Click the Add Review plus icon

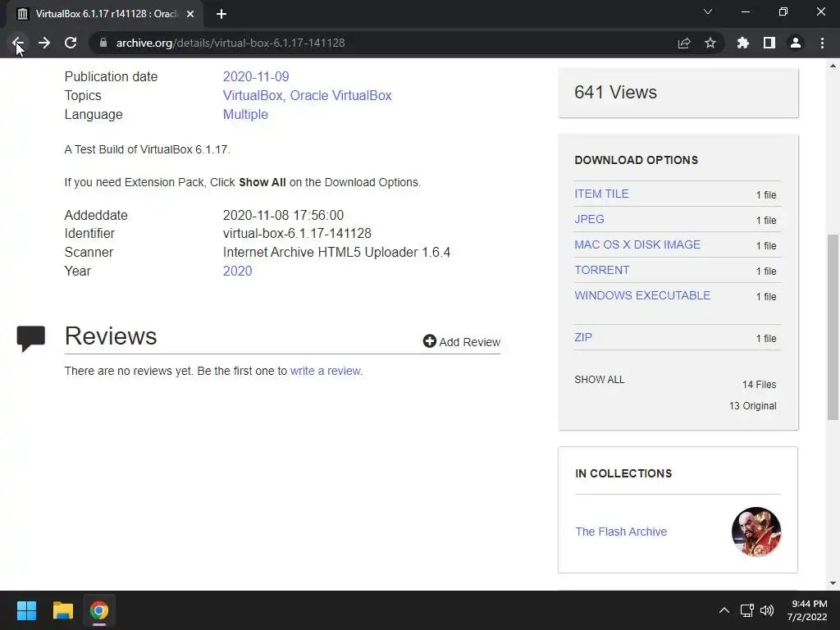point(430,341)
